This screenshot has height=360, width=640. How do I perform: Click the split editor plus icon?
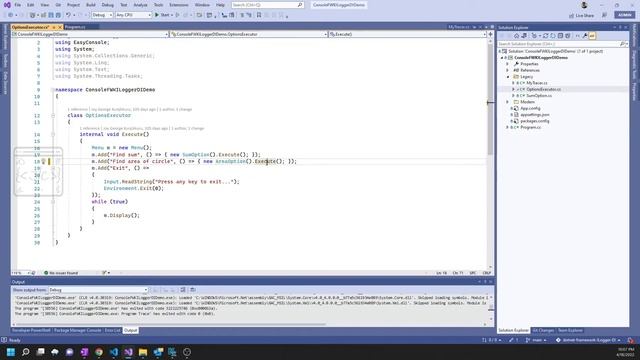[x=490, y=34]
